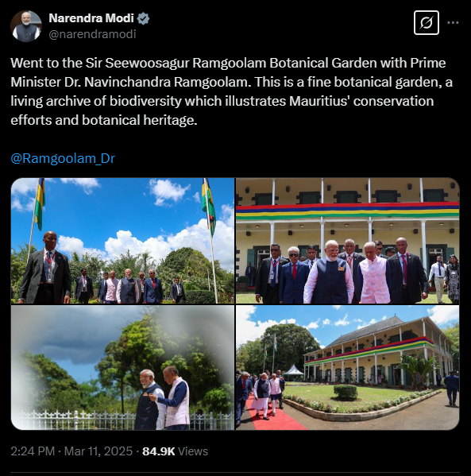View the 84.9K Views analytics
The height and width of the screenshot is (476, 471).
(x=175, y=451)
